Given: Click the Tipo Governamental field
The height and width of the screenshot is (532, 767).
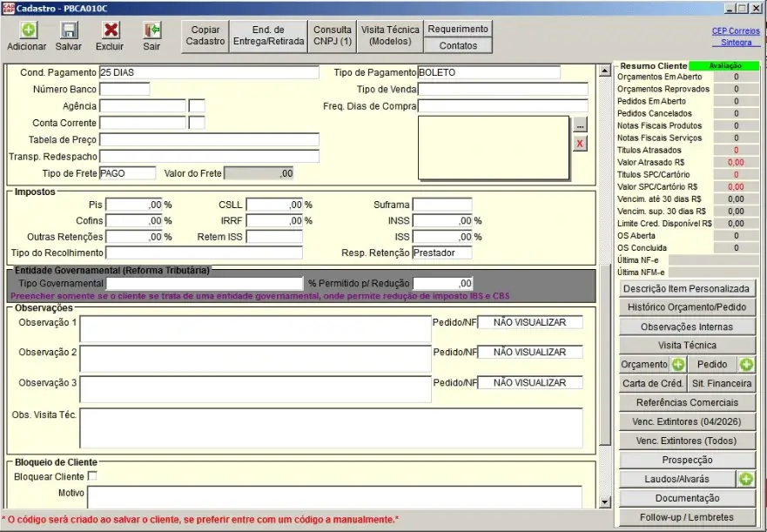Looking at the screenshot, I should [x=205, y=283].
